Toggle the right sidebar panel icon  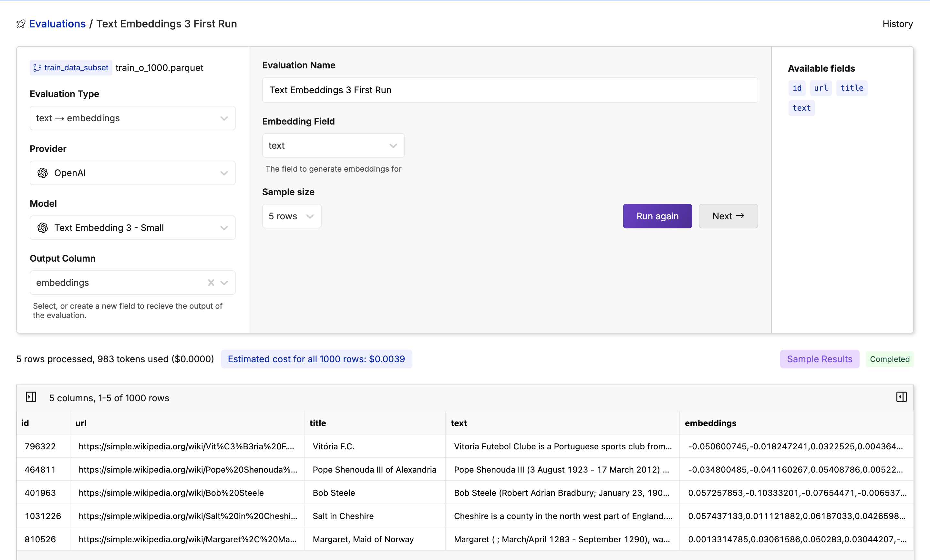point(901,397)
